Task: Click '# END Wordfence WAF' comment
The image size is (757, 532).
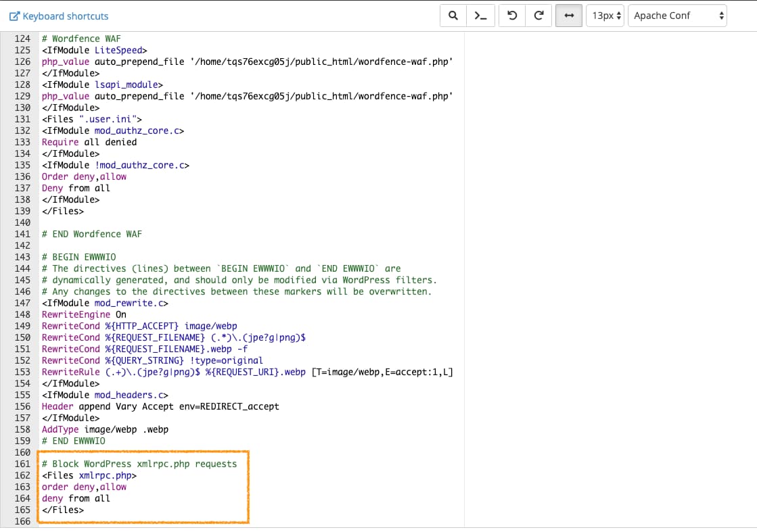Action: coord(92,234)
